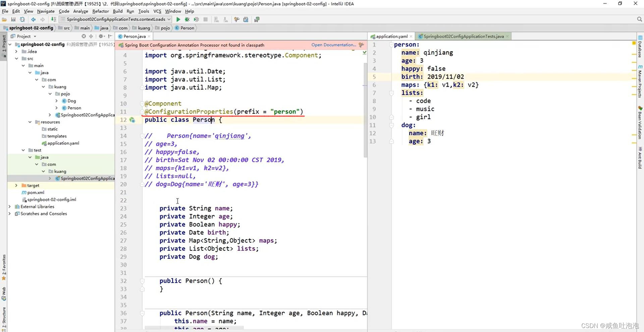The image size is (644, 332).
Task: Open the Refactor menu
Action: 100,11
